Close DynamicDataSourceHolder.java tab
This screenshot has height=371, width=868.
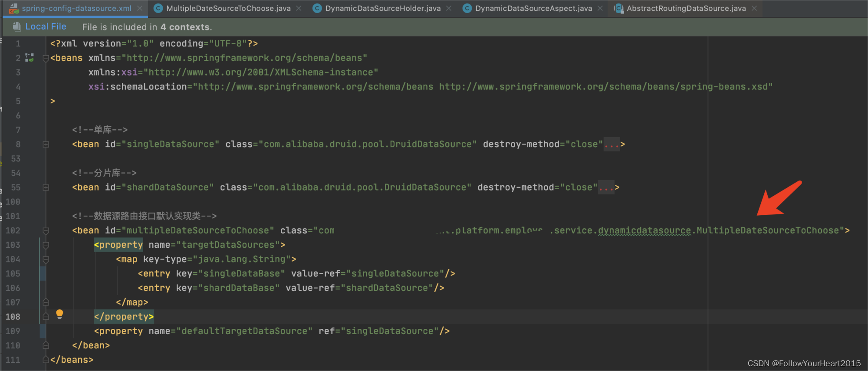449,8
